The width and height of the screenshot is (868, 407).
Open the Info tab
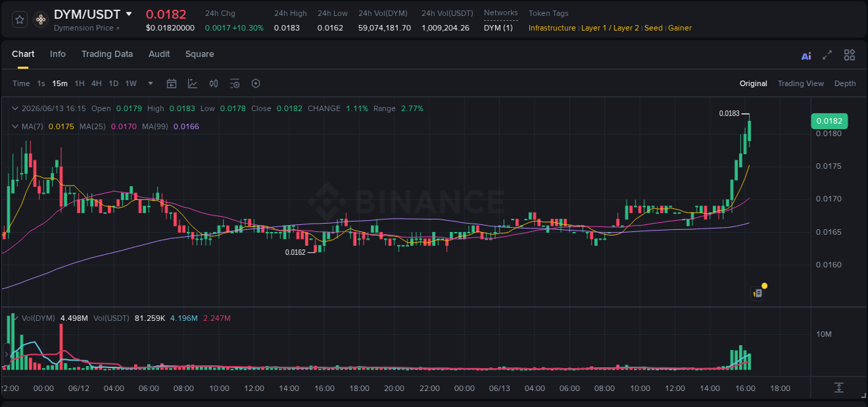[x=58, y=54]
